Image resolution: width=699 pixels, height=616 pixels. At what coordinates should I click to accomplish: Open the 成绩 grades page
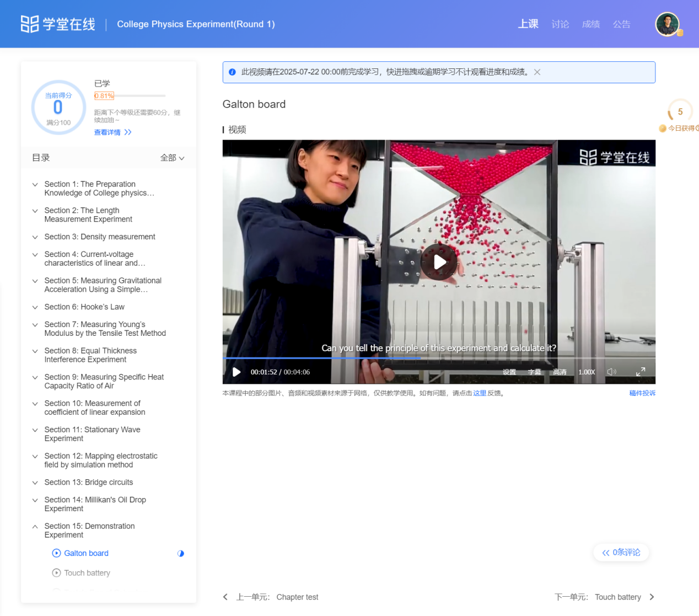tap(590, 24)
